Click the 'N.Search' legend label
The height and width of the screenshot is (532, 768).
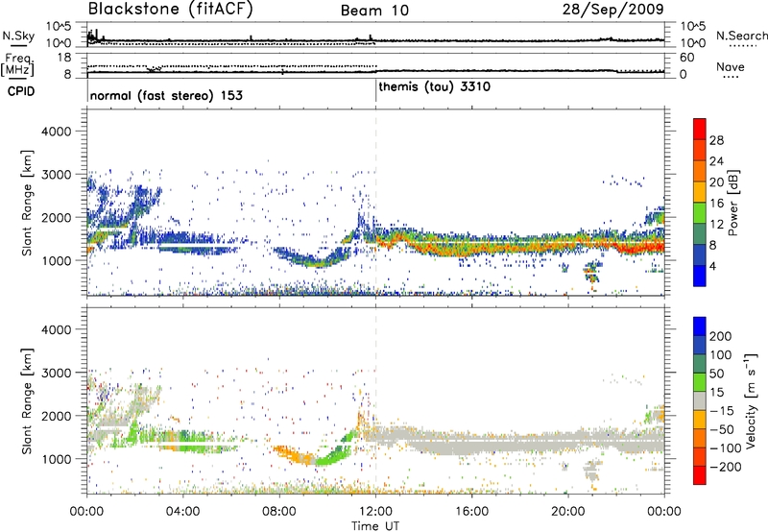pos(741,36)
